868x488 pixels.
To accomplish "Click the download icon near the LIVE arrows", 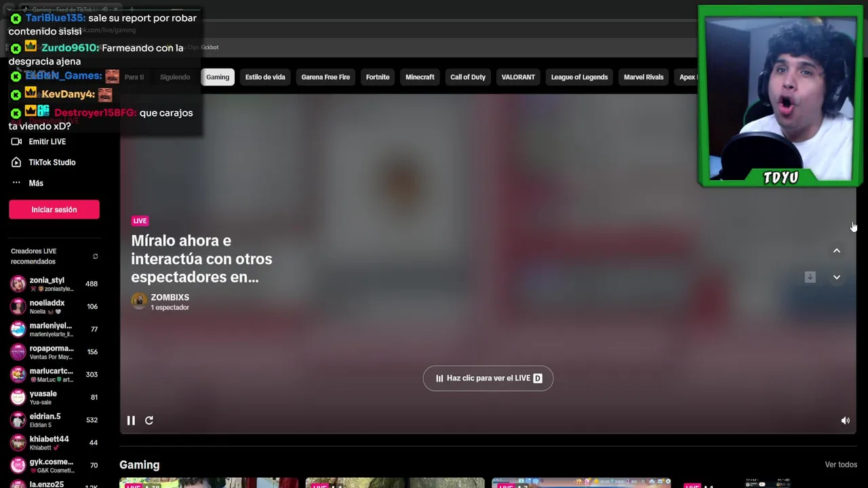I will point(810,277).
